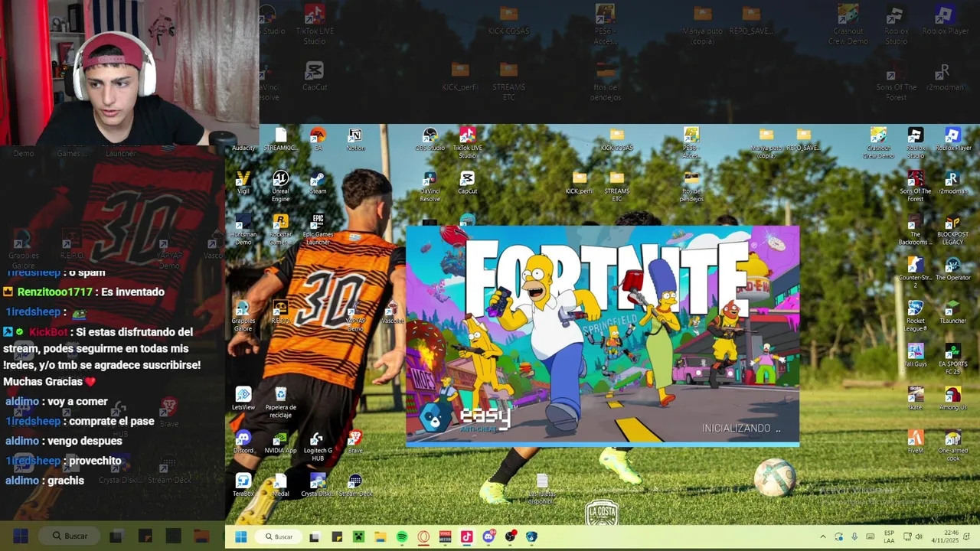
Task: Open the LetsView desktop shortcut
Action: click(x=243, y=399)
